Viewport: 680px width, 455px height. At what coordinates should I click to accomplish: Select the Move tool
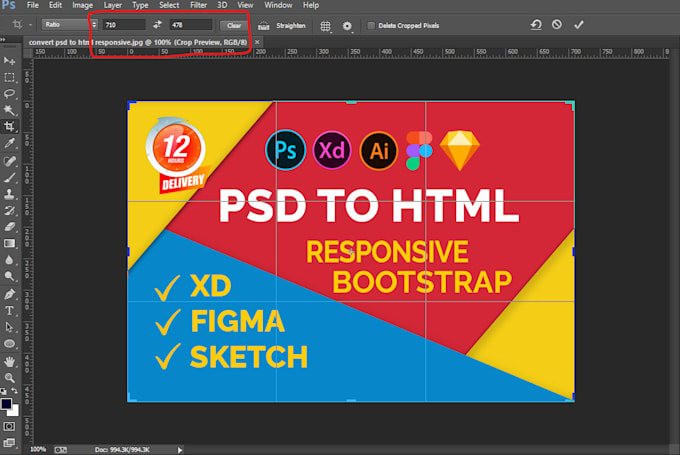pos(9,61)
